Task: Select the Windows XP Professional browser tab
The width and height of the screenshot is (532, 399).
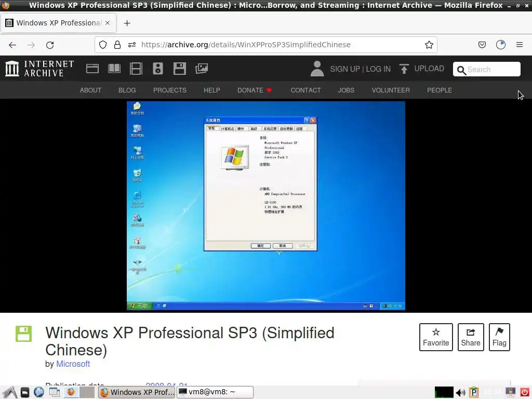Action: [58, 23]
